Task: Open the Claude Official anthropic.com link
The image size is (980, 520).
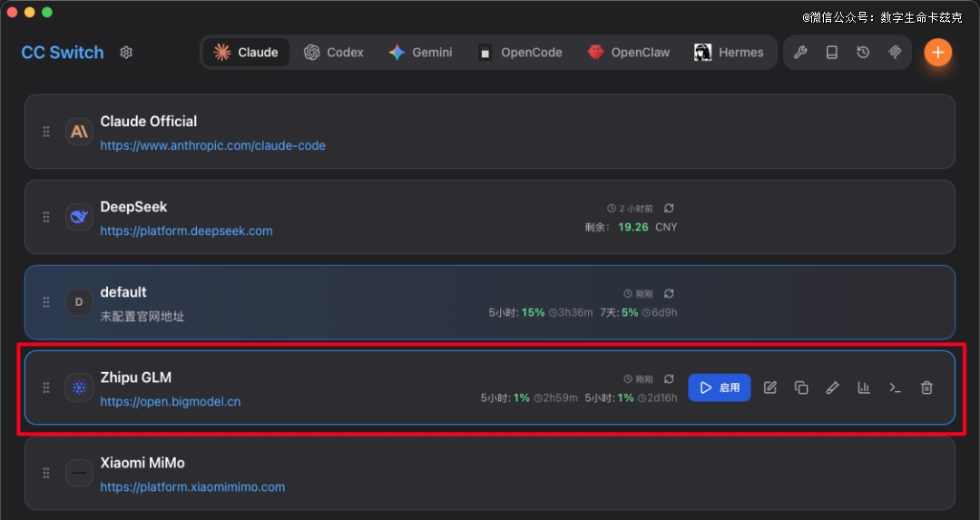Action: point(212,145)
